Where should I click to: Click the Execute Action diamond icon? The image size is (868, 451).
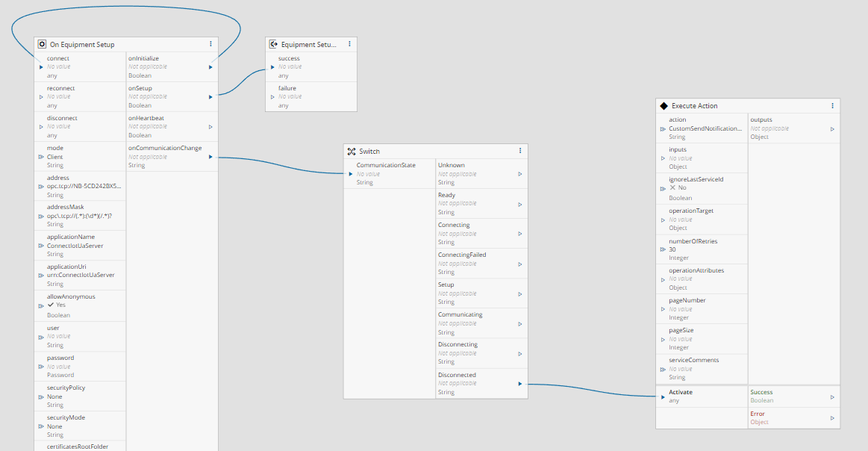(x=664, y=106)
